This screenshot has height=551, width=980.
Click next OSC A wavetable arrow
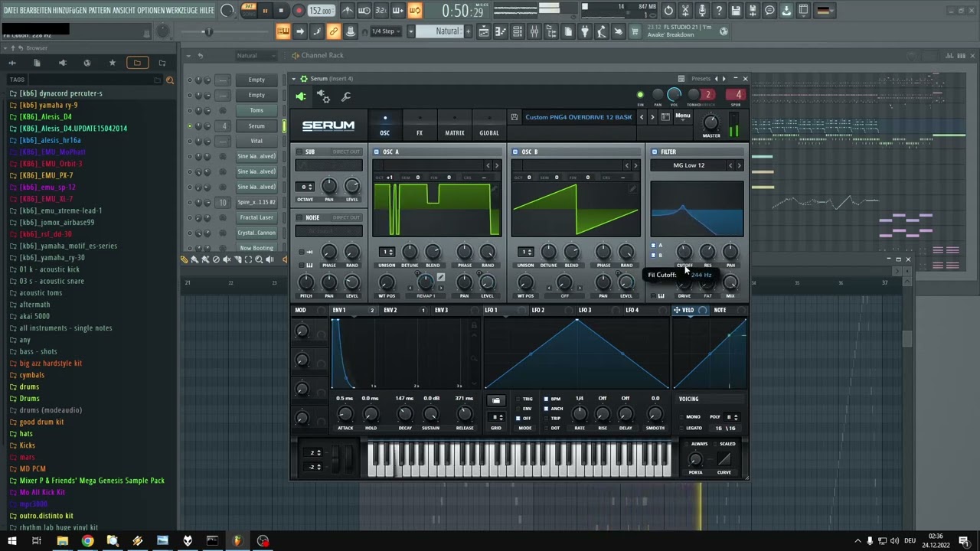(496, 165)
